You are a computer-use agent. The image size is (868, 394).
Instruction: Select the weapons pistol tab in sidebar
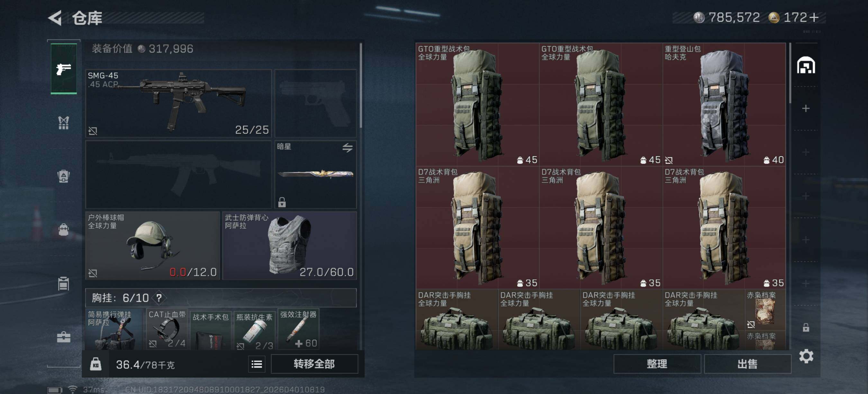coord(64,69)
